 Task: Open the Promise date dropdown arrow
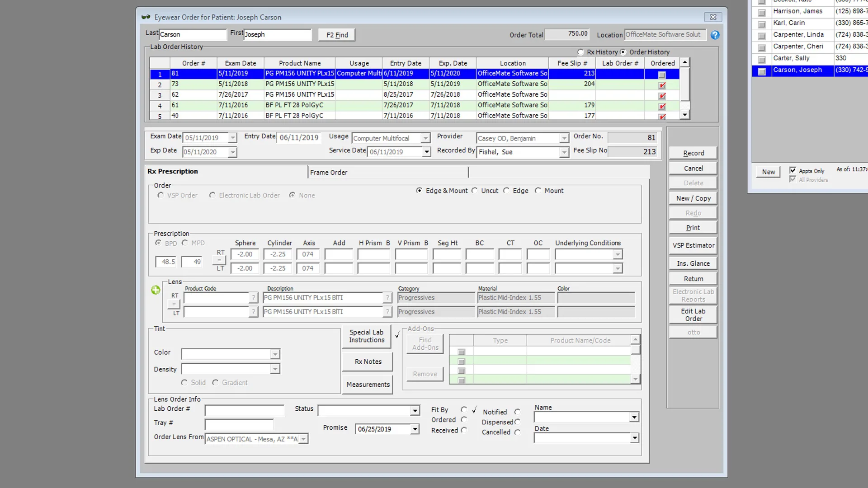(415, 429)
